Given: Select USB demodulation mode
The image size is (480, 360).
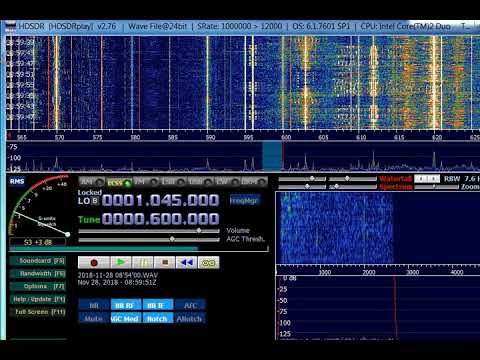Looking at the screenshot, I should pos(200,182).
